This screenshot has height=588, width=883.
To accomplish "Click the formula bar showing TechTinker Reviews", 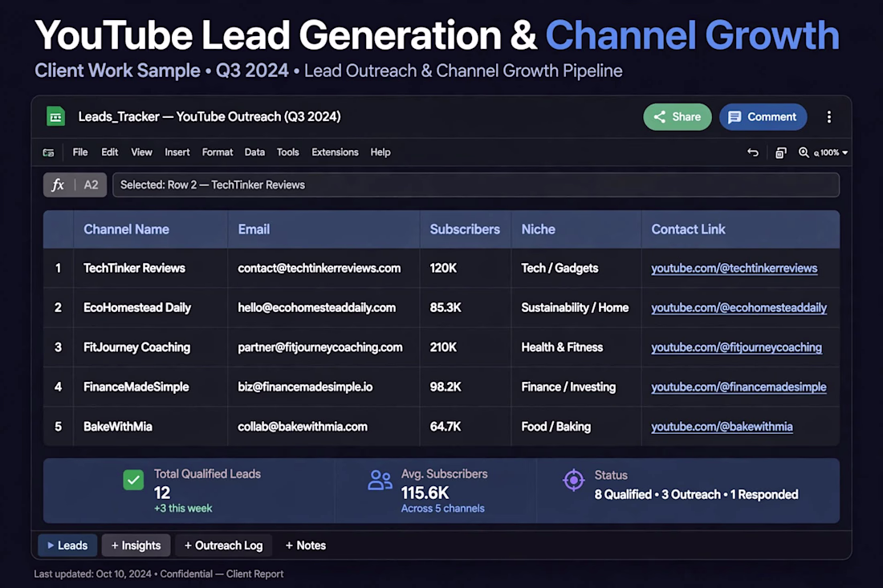I will 476,185.
